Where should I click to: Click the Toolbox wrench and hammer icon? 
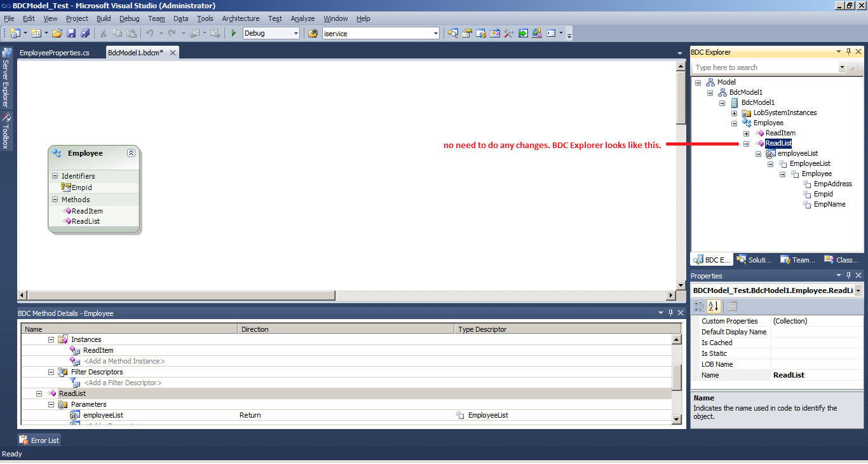pyautogui.click(x=509, y=33)
